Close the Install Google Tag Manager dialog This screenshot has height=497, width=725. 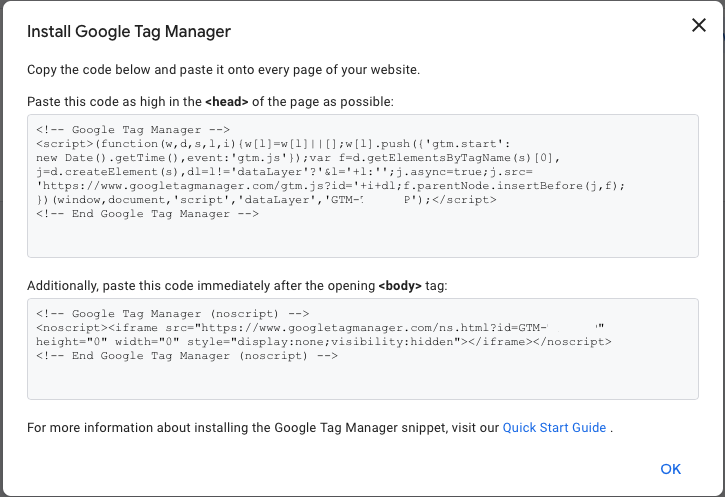point(699,25)
